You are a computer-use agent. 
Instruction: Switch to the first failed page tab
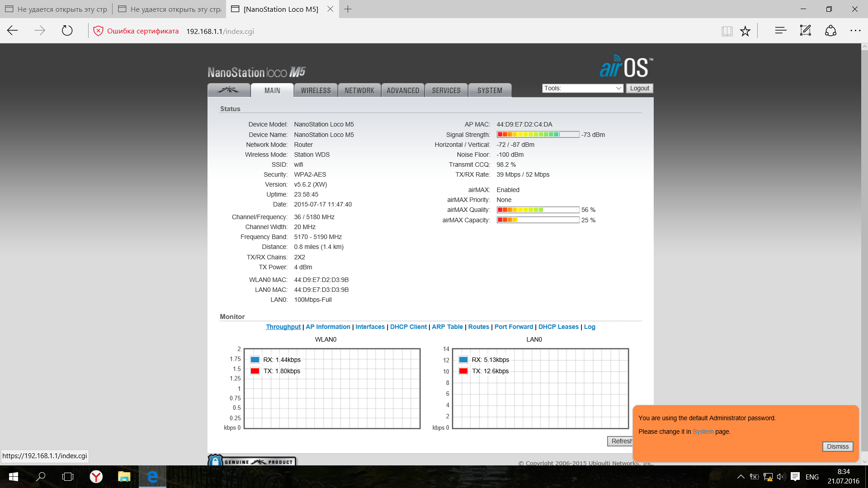point(56,9)
